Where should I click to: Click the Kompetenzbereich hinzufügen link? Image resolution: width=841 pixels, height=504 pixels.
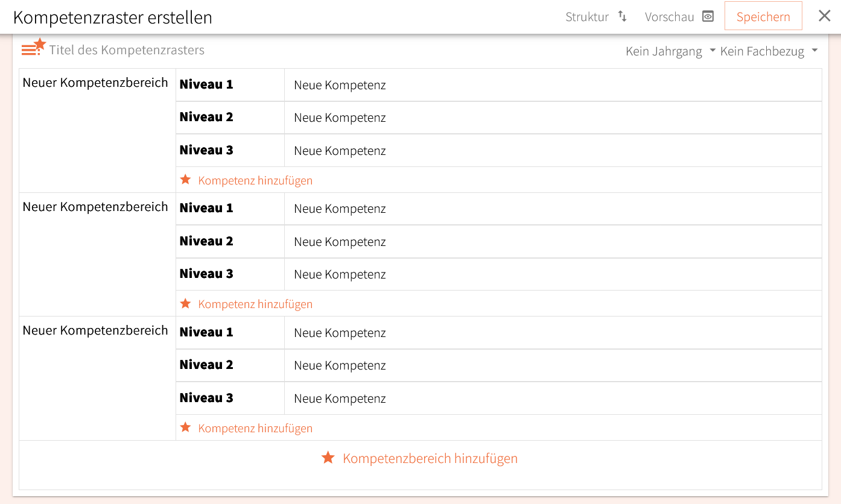430,458
